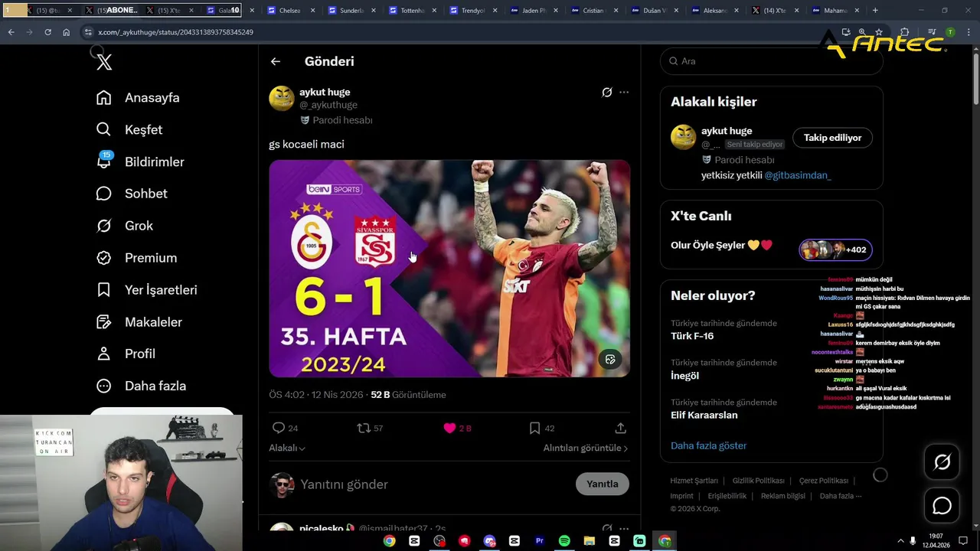Open the three-dot menu on the post
This screenshot has height=551, width=980.
coord(624,92)
